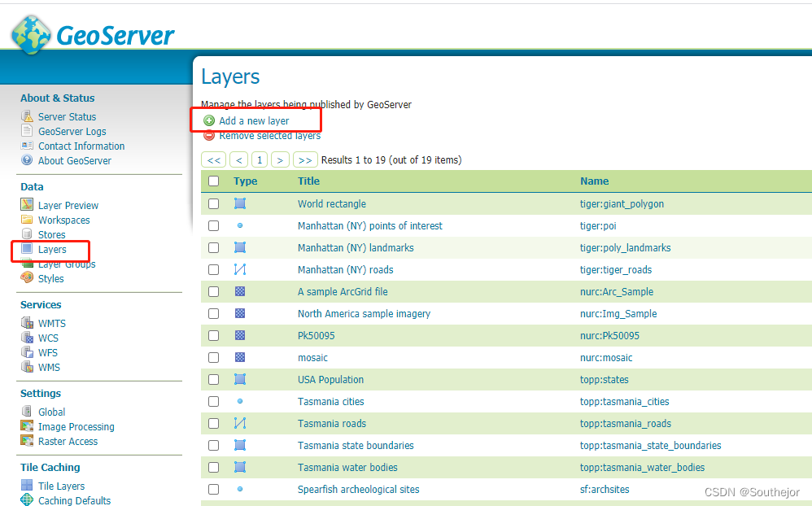Click the Contact Information card icon
The image size is (812, 506).
pos(27,146)
